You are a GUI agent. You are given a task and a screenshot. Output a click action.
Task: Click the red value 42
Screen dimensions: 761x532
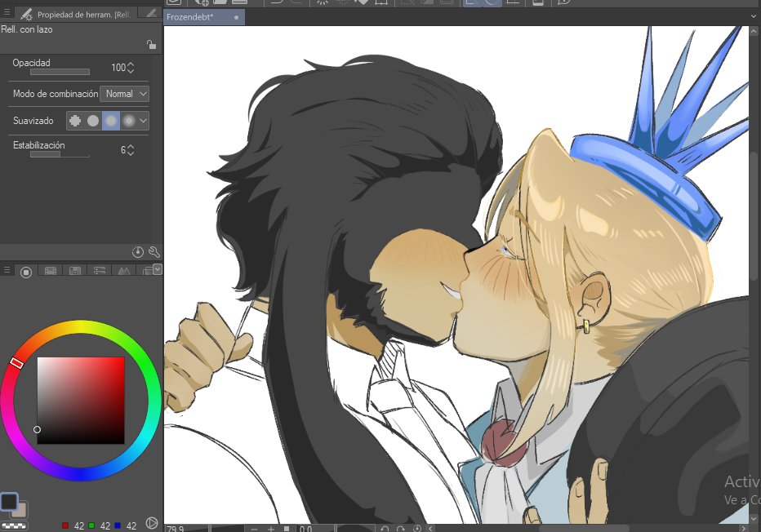79,525
